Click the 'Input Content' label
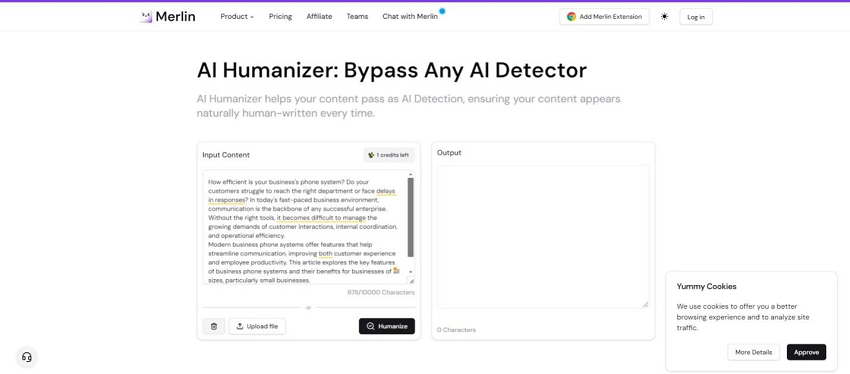Image resolution: width=850 pixels, height=374 pixels. pos(226,155)
